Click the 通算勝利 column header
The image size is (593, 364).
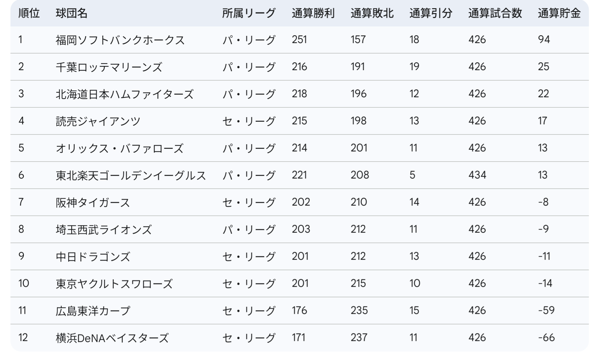[x=313, y=13]
